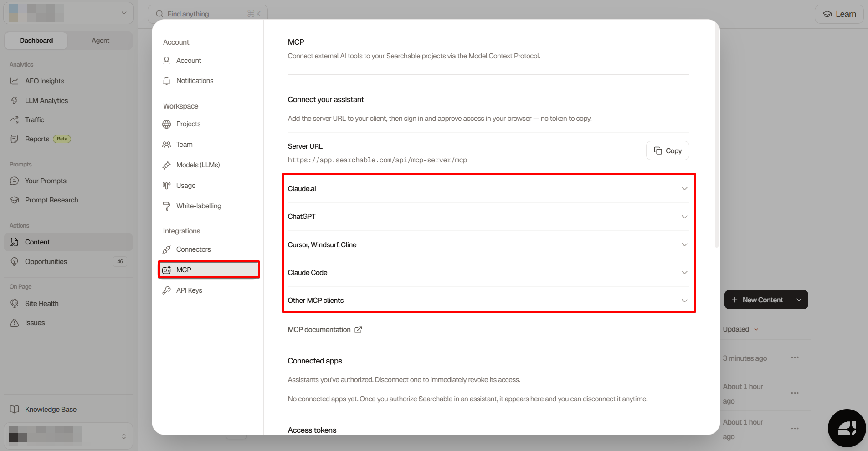Click the Connectors plug icon

pos(167,249)
